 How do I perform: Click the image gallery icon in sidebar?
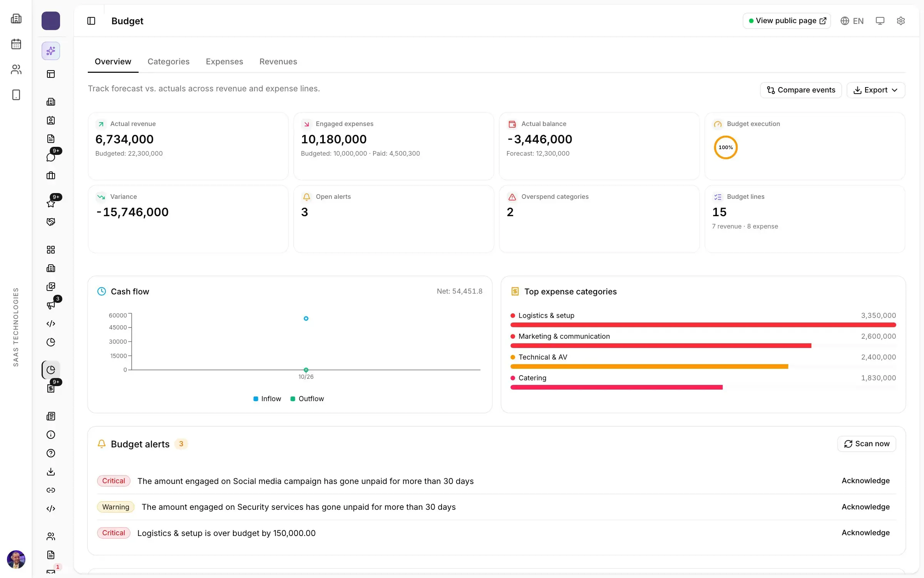[51, 287]
